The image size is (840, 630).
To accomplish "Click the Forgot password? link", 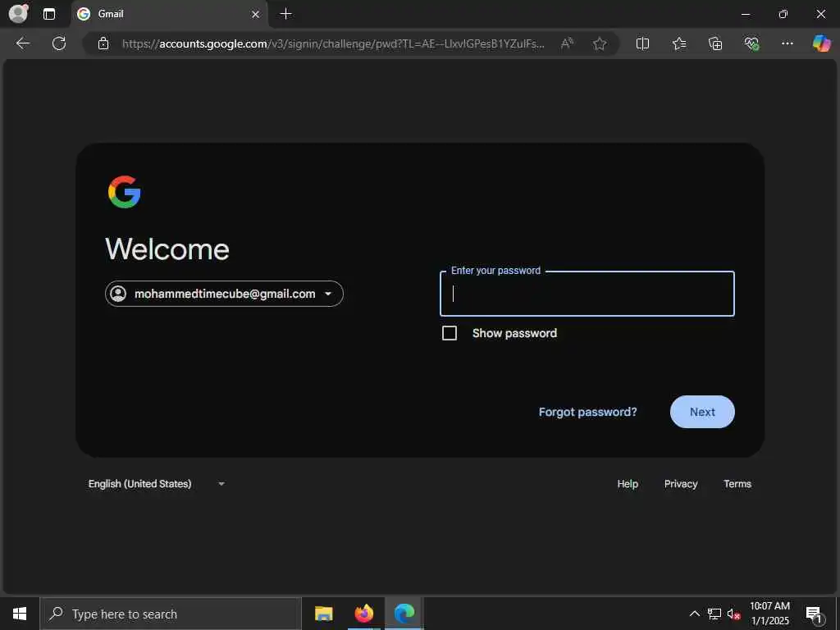I will 587,412.
